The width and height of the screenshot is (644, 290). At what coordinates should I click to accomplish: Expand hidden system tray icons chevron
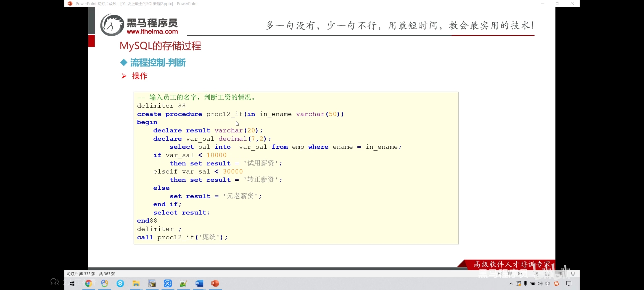pyautogui.click(x=511, y=284)
